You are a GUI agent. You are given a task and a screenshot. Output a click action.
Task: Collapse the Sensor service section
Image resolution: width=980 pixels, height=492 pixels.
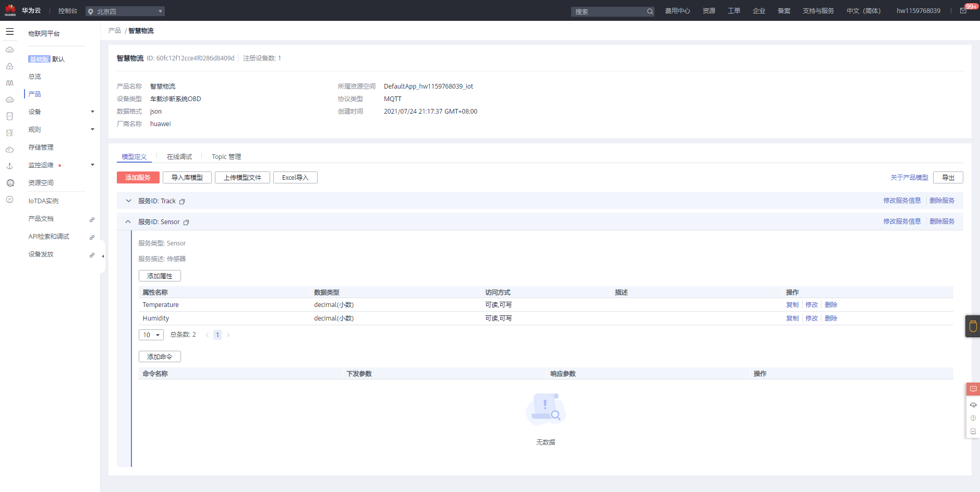click(x=128, y=222)
